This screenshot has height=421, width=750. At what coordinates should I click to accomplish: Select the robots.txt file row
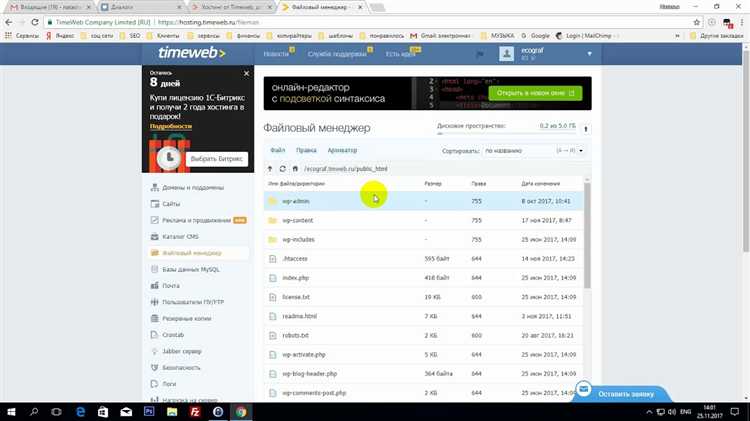423,335
